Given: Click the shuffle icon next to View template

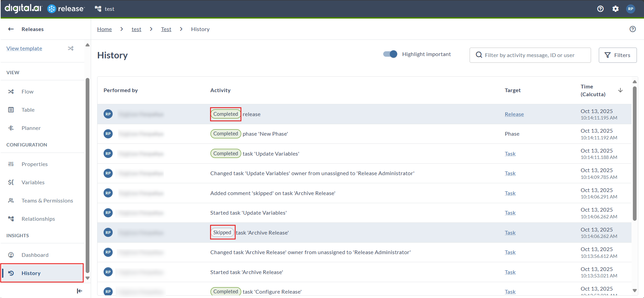Looking at the screenshot, I should pos(71,48).
